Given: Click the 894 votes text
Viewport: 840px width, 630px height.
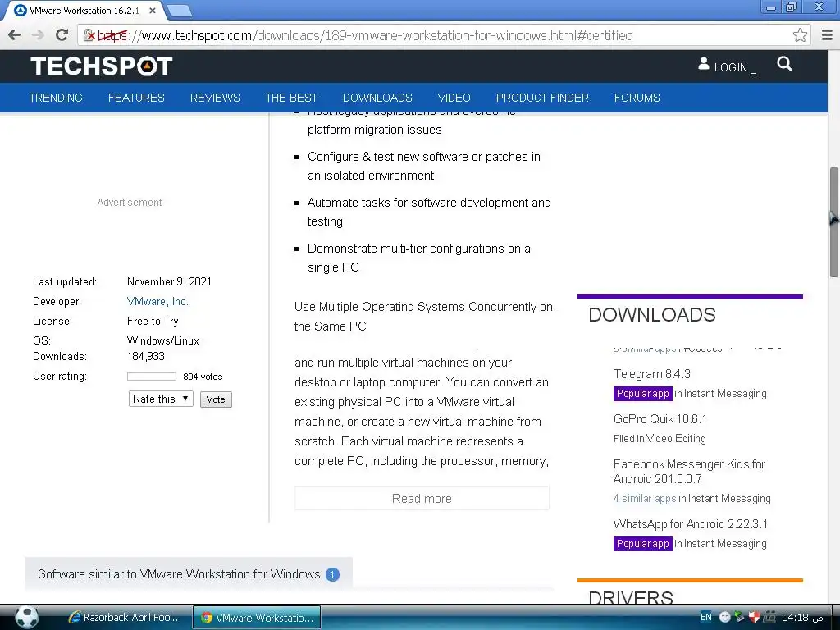Looking at the screenshot, I should tap(203, 377).
